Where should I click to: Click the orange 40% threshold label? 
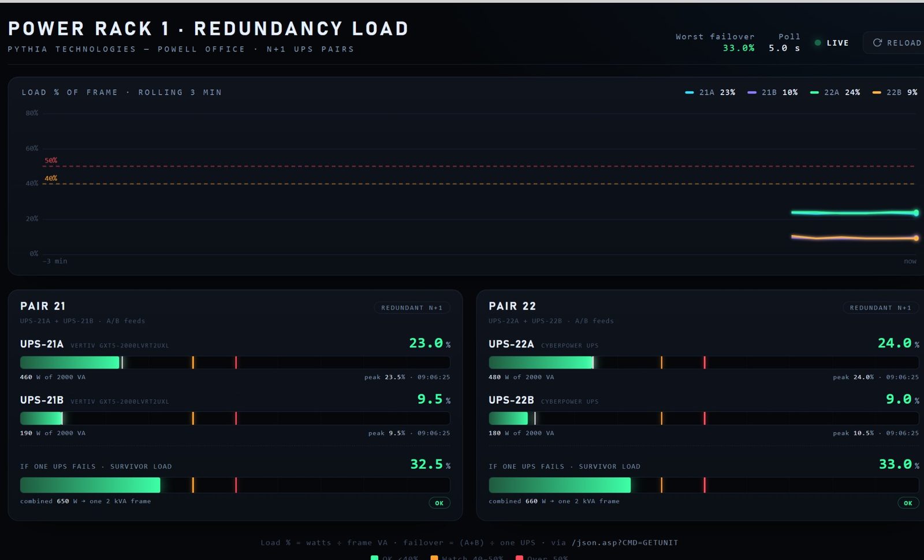(x=51, y=178)
